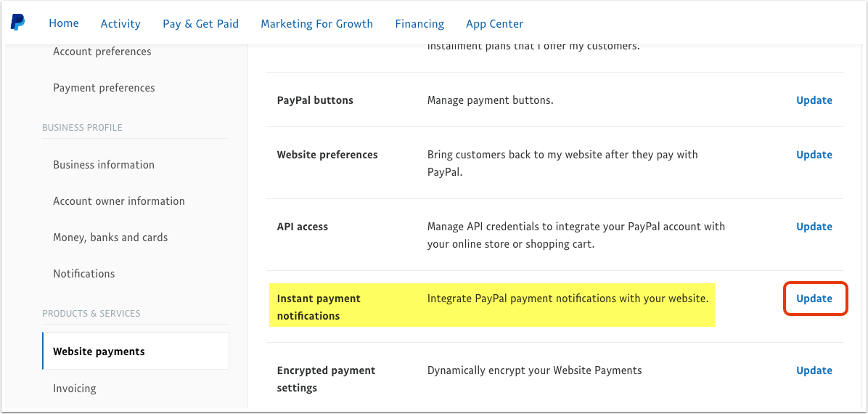This screenshot has height=414, width=868.
Task: Click 'Bring customers back' description
Action: (562, 163)
